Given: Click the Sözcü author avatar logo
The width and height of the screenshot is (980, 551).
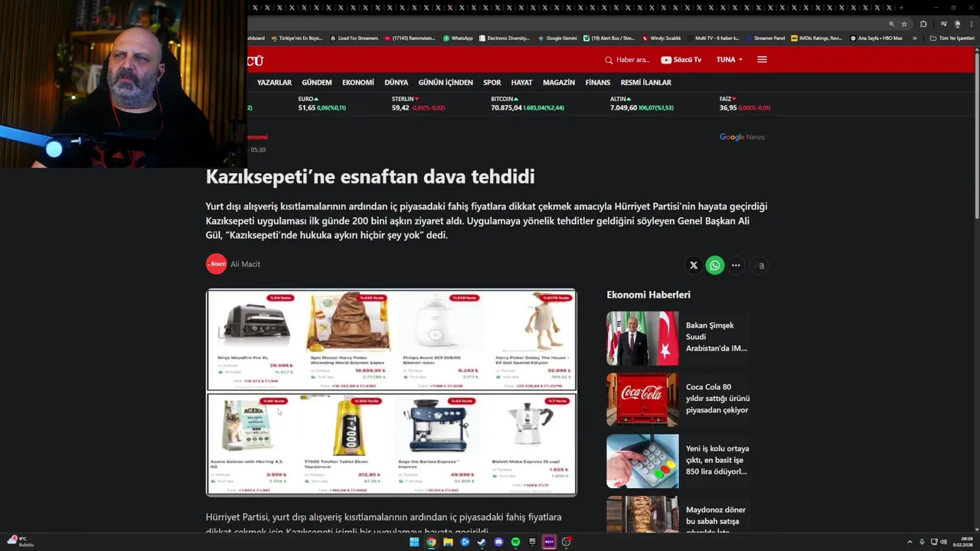Looking at the screenshot, I should point(217,264).
